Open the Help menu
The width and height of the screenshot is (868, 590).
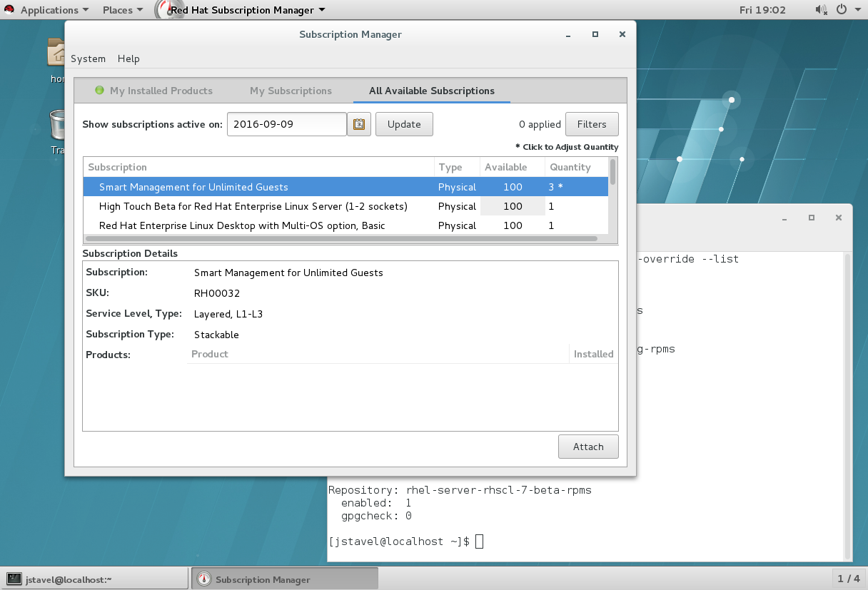click(x=128, y=59)
